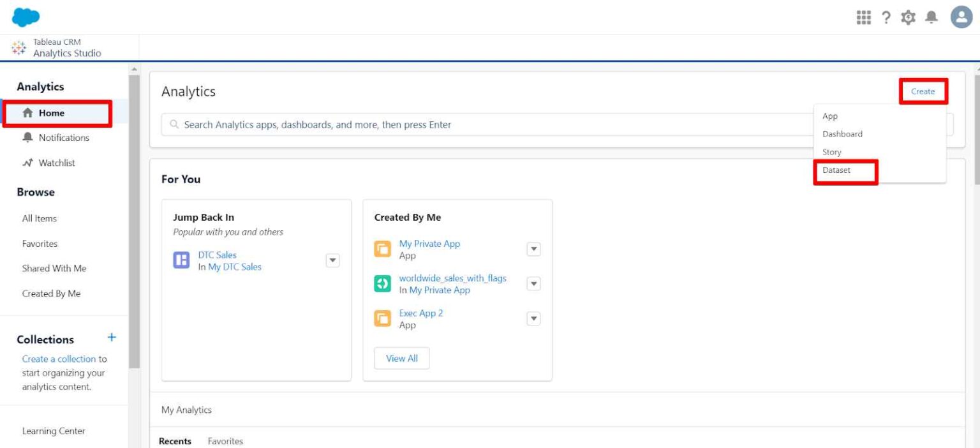Click the My Analytics section header

click(186, 410)
